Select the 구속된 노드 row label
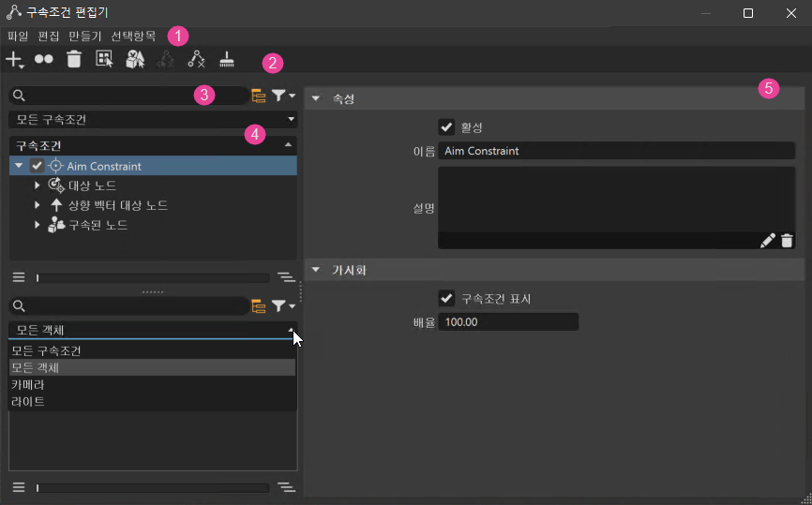Screen dimensions: 812x505 [98, 225]
